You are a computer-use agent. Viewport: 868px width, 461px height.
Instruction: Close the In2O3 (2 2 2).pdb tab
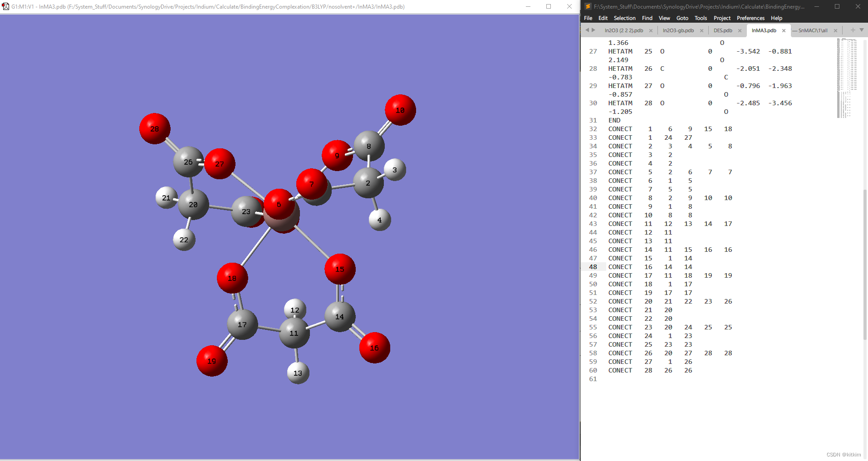651,31
